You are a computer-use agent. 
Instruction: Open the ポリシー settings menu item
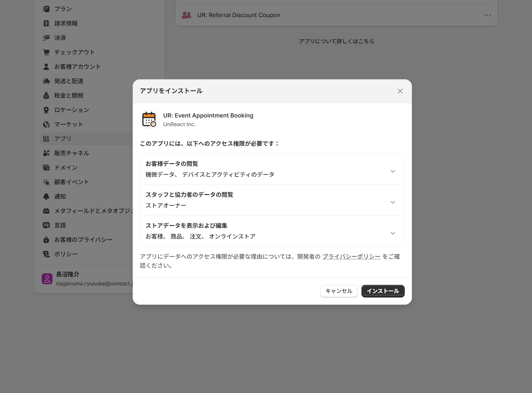pos(86,254)
